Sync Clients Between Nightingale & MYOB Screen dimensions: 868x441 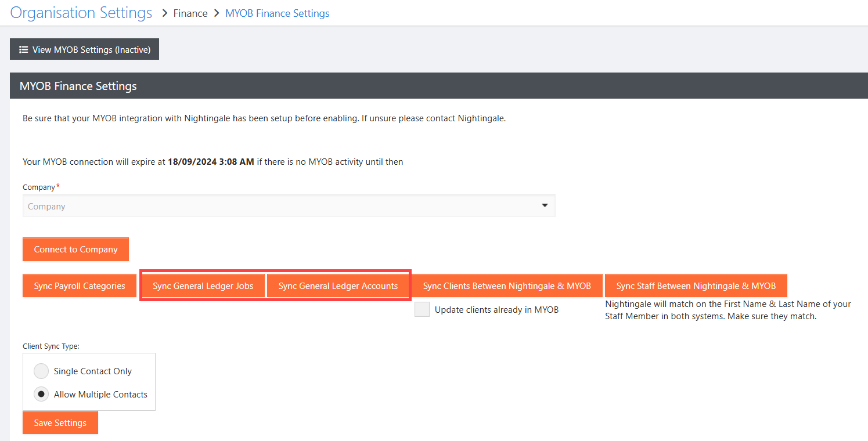click(507, 286)
